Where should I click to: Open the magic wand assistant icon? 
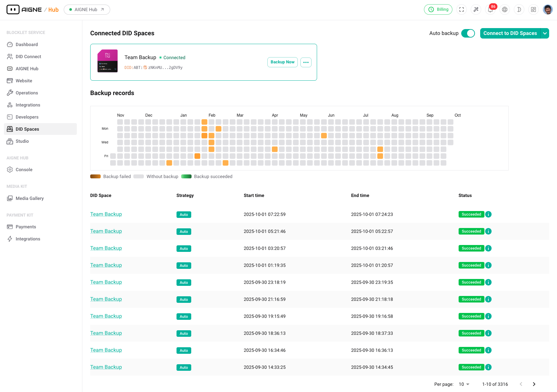coord(476,9)
